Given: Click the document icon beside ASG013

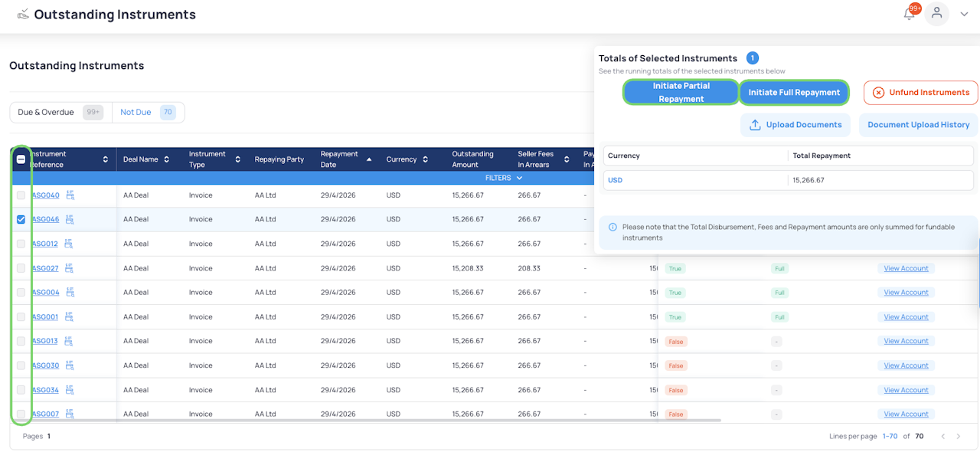Looking at the screenshot, I should coord(70,341).
